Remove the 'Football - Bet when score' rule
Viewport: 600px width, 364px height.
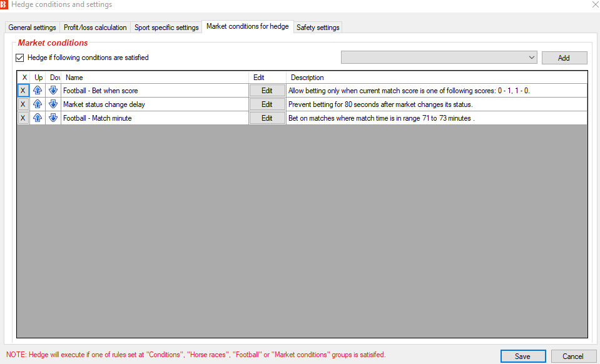tap(23, 91)
